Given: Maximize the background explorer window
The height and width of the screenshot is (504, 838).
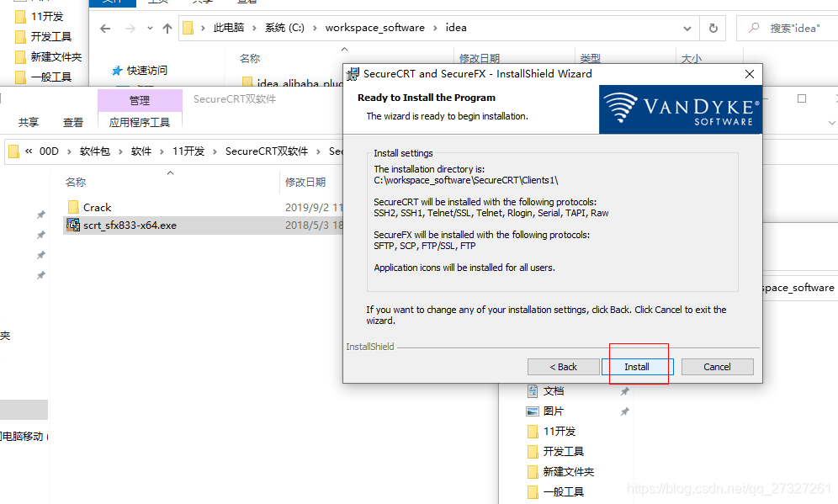Looking at the screenshot, I should (802, 98).
